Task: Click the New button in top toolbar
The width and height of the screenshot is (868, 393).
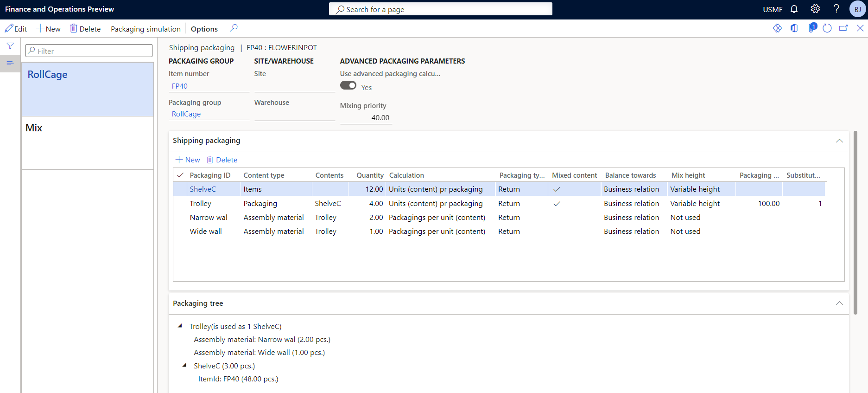Action: [x=48, y=29]
